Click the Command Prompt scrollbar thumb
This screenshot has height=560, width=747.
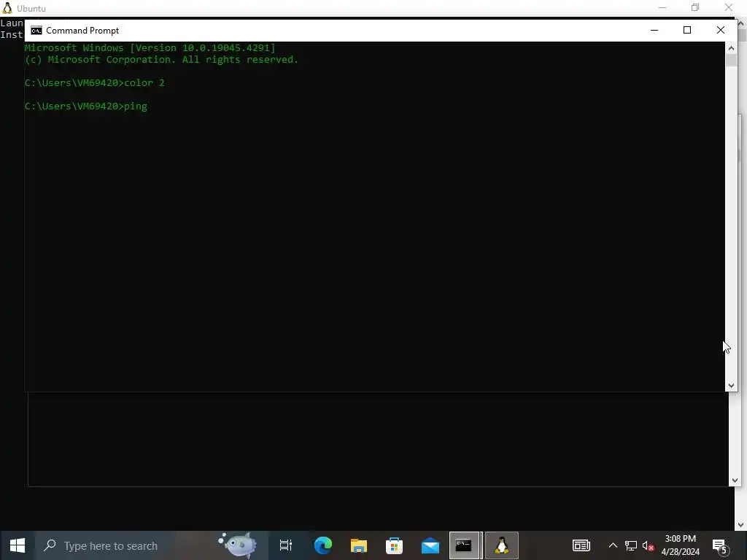pyautogui.click(x=731, y=61)
